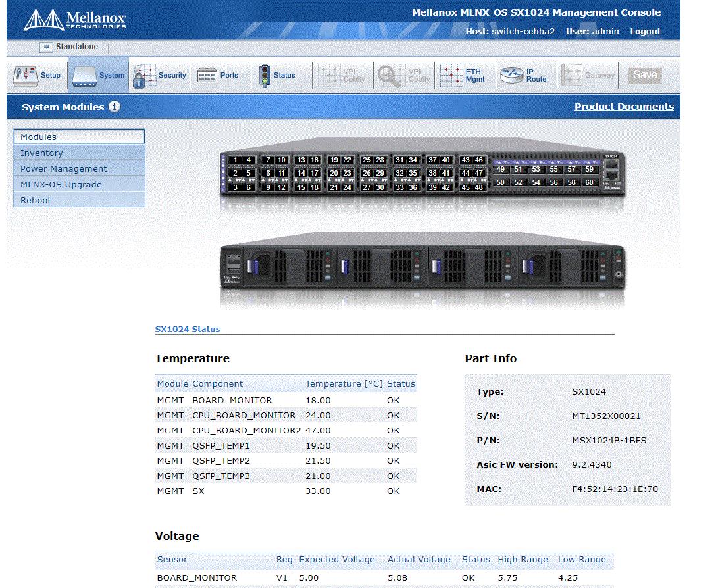Select Modules in the side menu

(79, 137)
